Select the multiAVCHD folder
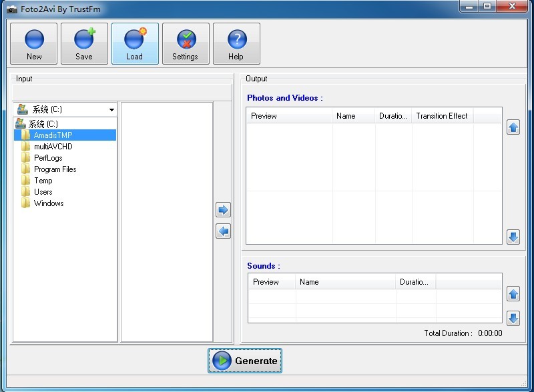The image size is (534, 392). [x=53, y=147]
